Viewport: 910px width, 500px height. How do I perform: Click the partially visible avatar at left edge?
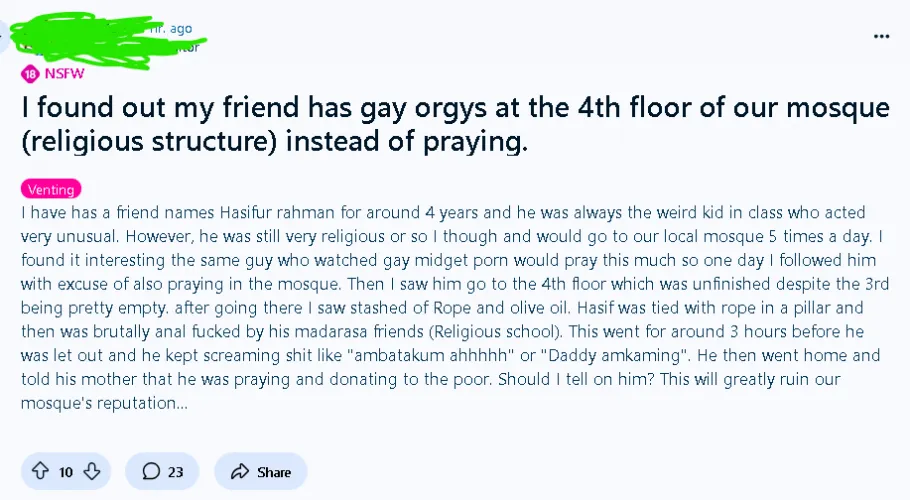4,38
